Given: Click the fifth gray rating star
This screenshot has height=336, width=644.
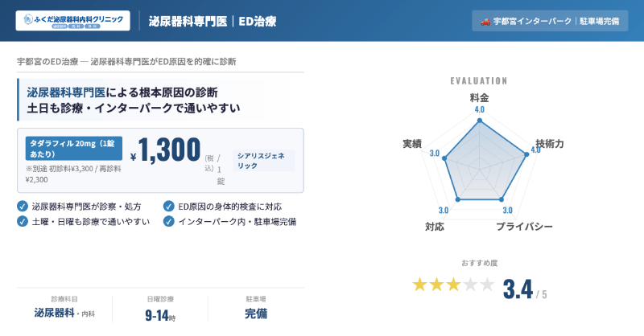Looking at the screenshot, I should (487, 285).
